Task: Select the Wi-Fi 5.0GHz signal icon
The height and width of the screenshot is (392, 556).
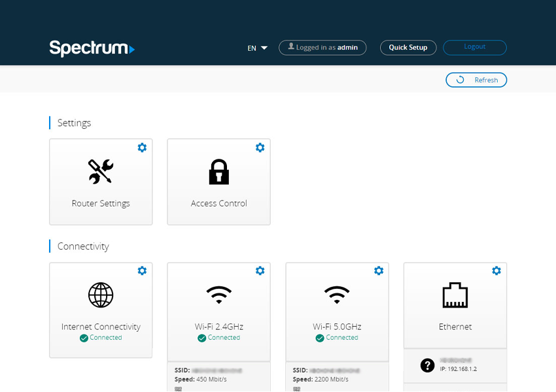Action: [337, 295]
